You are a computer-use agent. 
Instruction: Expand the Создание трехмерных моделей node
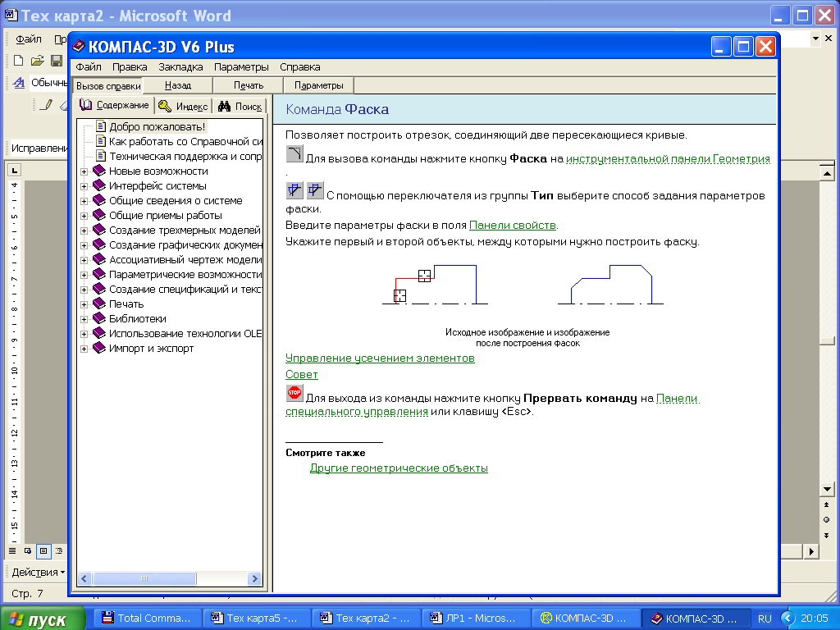click(x=84, y=231)
